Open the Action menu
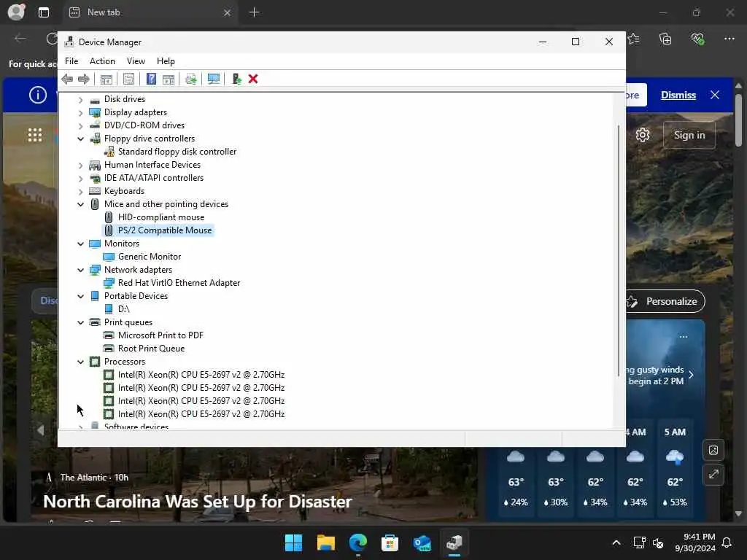Image resolution: width=747 pixels, height=560 pixels. [x=102, y=61]
